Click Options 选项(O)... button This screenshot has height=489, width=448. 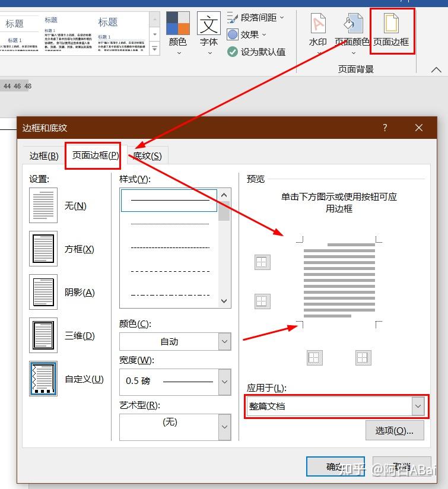tap(395, 431)
